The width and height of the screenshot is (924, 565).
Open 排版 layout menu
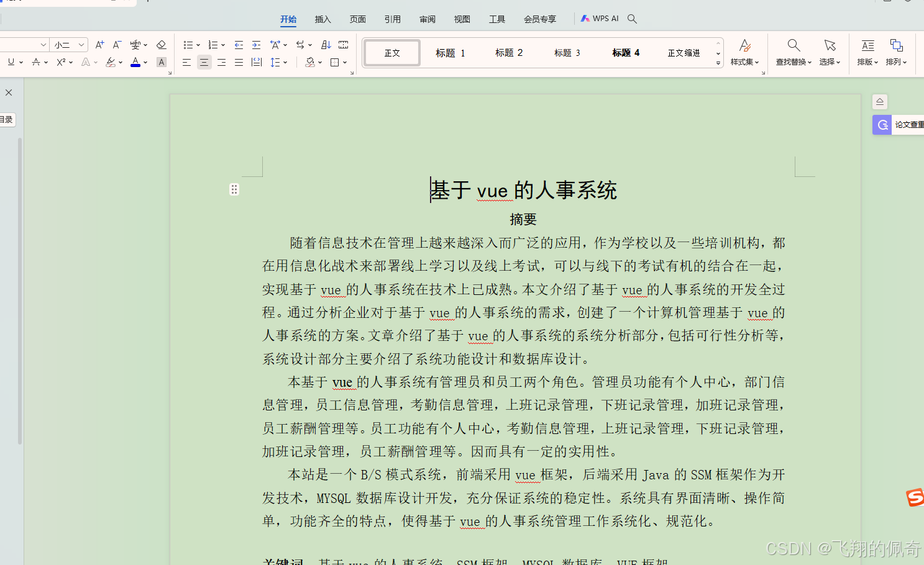click(x=867, y=52)
